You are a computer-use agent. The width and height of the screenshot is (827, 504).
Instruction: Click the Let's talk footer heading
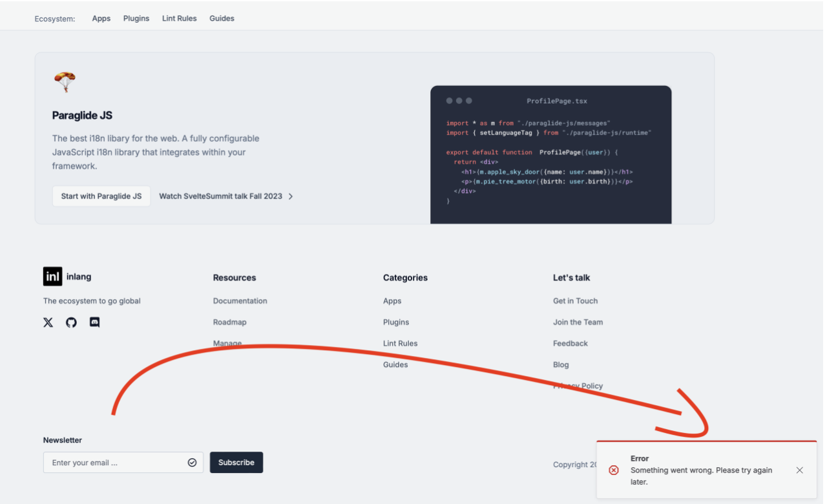click(x=572, y=278)
